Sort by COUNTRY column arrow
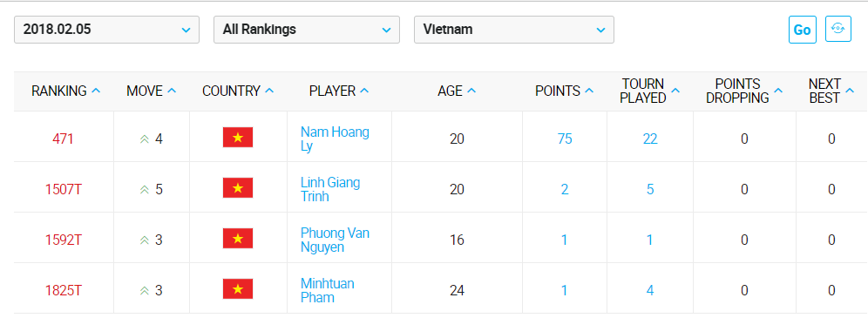This screenshot has height=318, width=868. coord(269,91)
